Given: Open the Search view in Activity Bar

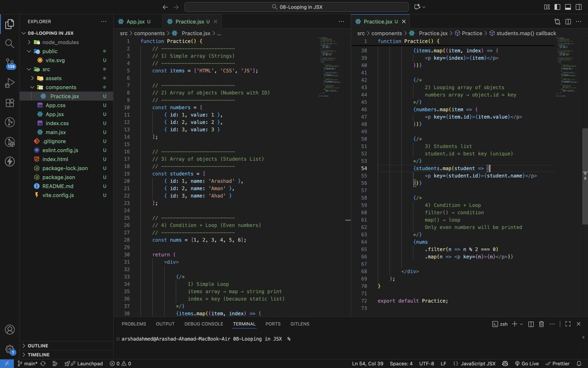Looking at the screenshot, I should tap(10, 43).
